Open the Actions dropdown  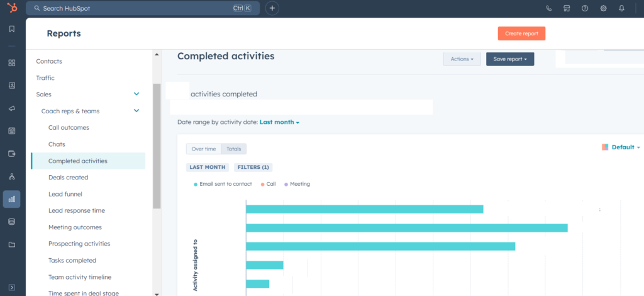tap(462, 59)
